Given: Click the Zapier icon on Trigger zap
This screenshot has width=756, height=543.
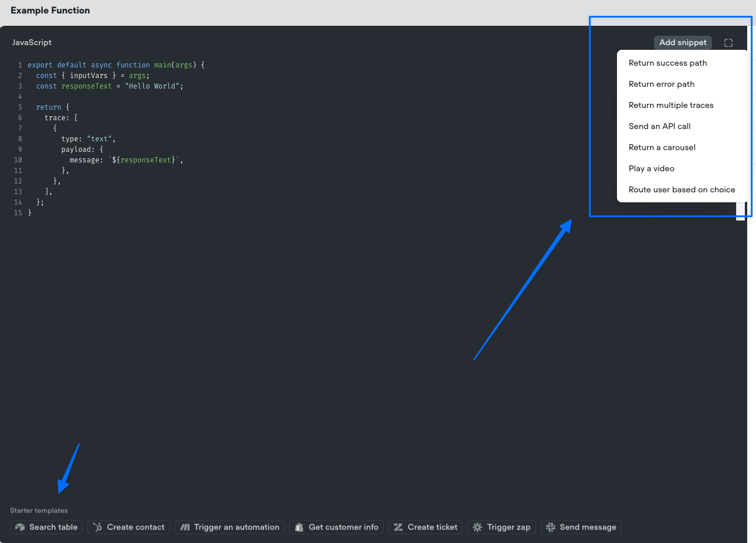Looking at the screenshot, I should click(477, 527).
